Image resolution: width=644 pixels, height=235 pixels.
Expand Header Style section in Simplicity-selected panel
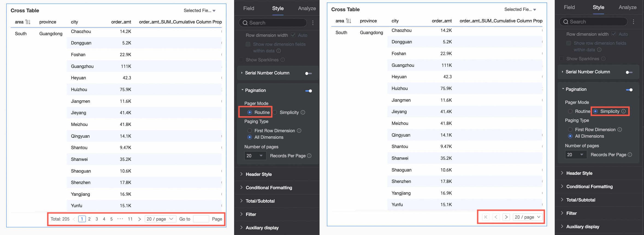(x=579, y=173)
